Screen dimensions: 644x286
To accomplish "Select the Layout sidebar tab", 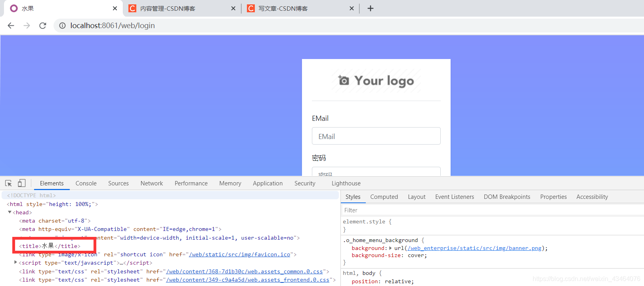I will pos(417,197).
